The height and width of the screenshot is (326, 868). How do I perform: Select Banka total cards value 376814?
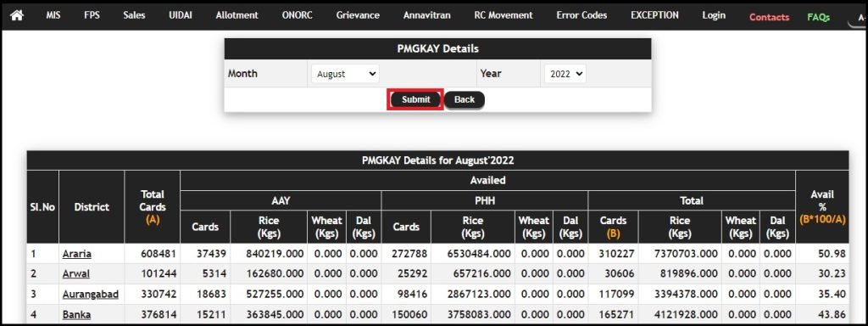click(159, 315)
